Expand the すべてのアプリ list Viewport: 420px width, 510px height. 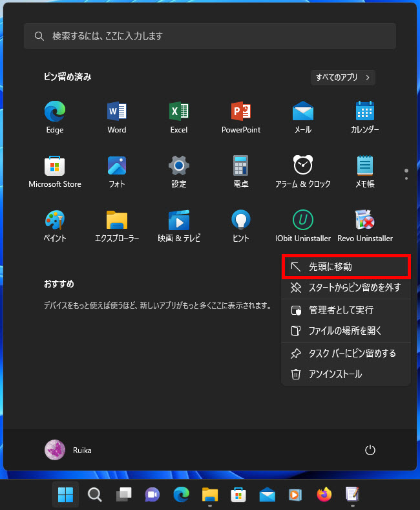click(342, 78)
